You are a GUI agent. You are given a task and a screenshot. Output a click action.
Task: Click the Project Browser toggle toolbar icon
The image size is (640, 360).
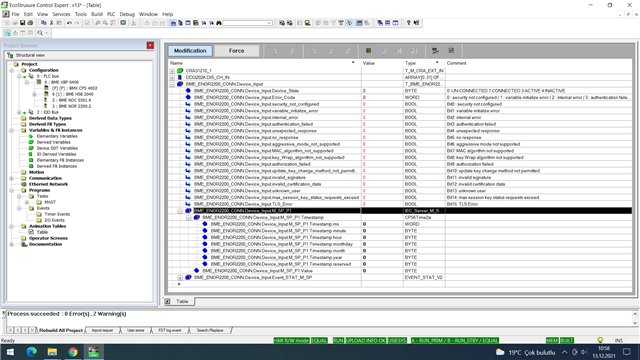point(173,23)
